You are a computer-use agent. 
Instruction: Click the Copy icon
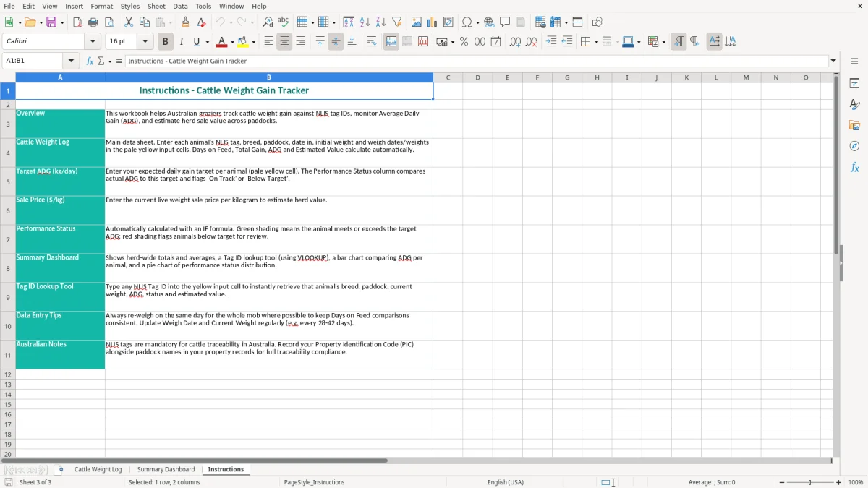click(x=145, y=22)
